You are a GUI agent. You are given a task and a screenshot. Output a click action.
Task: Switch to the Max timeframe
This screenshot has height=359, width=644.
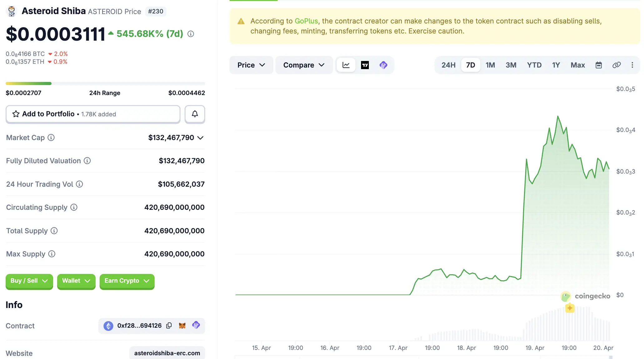pos(577,65)
